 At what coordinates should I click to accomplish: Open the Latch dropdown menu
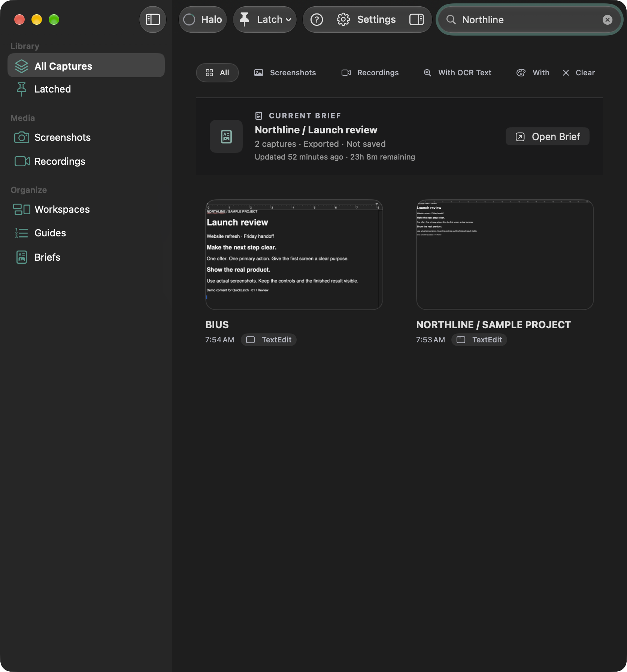265,19
